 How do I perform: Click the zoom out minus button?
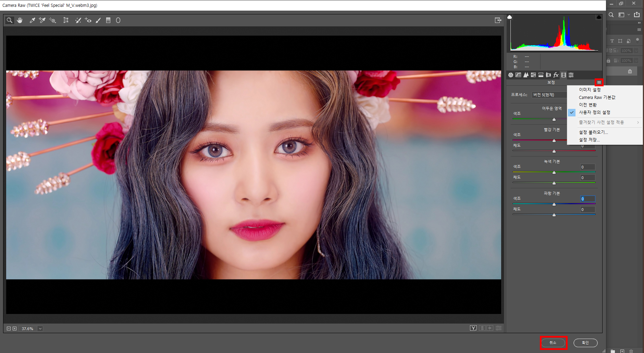pos(9,328)
